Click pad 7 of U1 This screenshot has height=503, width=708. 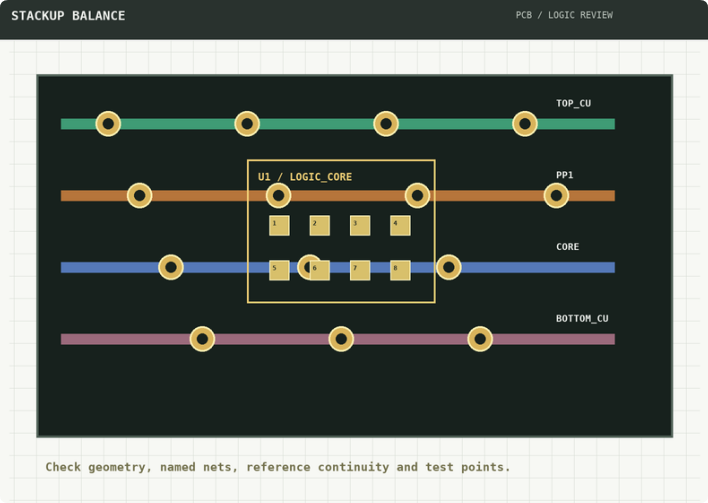pos(360,270)
